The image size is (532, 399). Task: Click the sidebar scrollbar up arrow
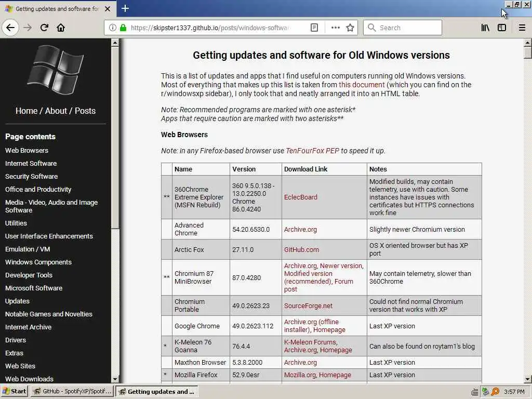pyautogui.click(x=115, y=43)
